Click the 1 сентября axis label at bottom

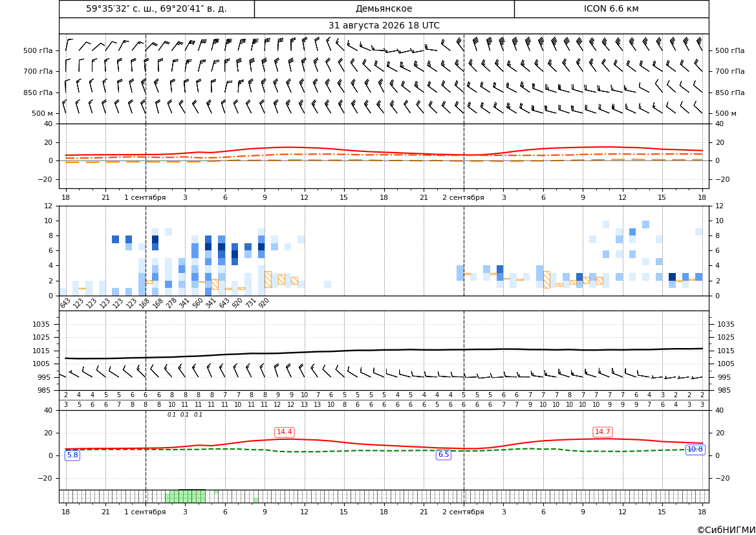click(145, 512)
